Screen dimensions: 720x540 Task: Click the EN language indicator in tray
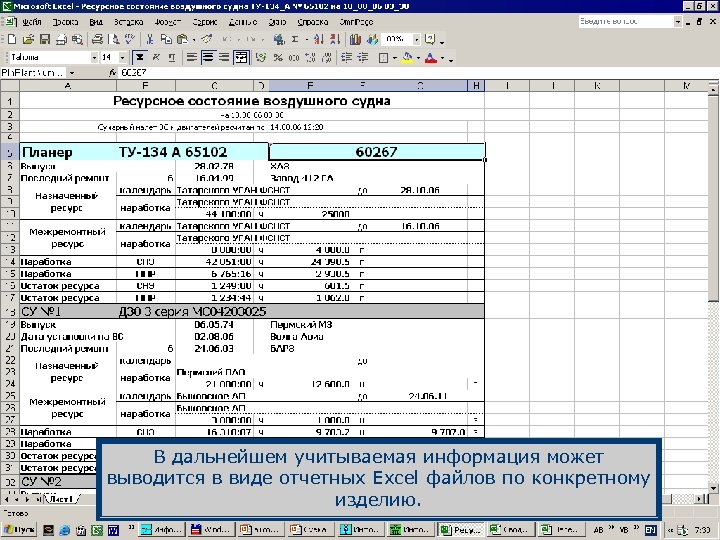tap(651, 530)
